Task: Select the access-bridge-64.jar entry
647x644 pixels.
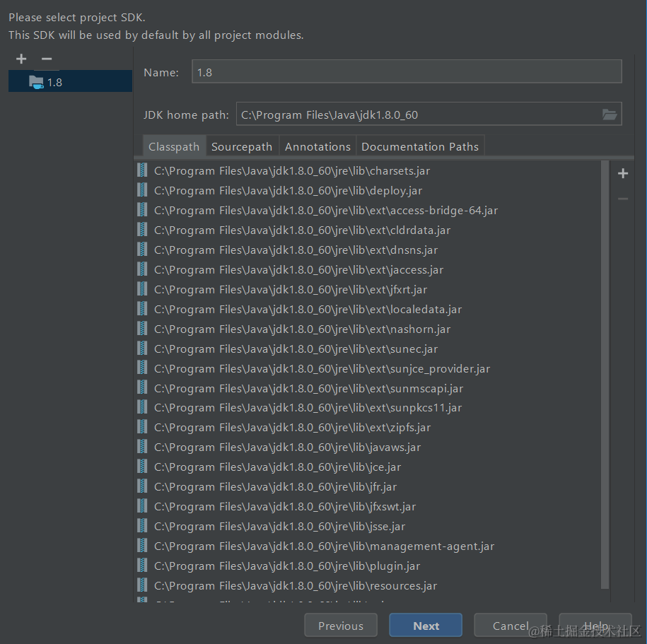Action: pos(367,211)
